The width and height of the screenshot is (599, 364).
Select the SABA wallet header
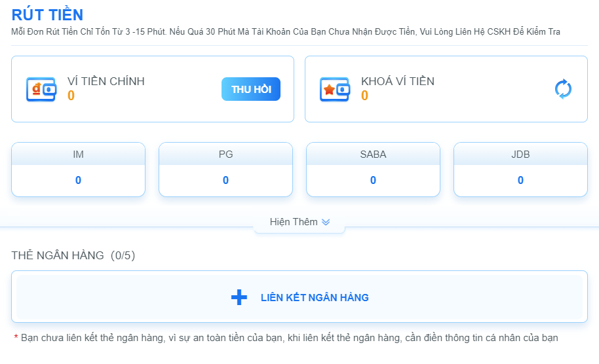pos(373,155)
